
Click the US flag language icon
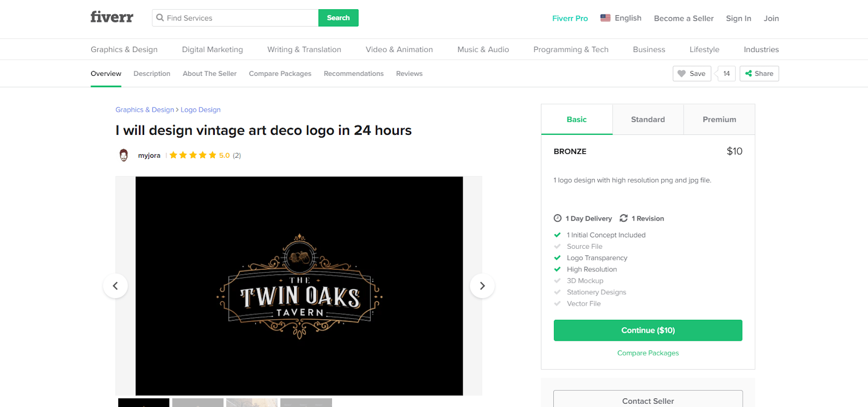(x=605, y=18)
